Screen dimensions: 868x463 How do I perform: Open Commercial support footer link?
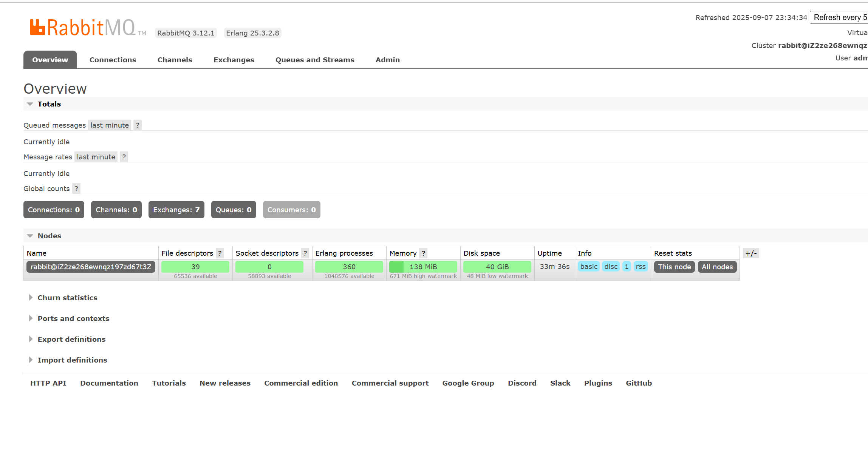(x=390, y=383)
